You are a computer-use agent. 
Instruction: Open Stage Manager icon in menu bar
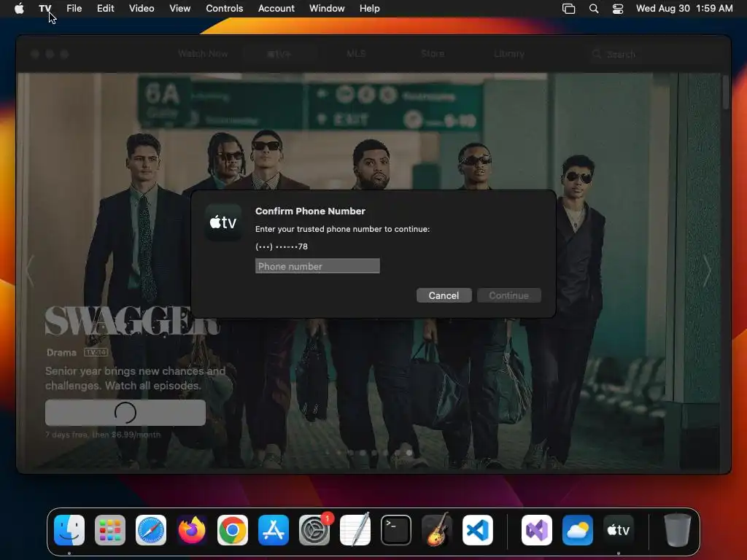click(x=568, y=8)
